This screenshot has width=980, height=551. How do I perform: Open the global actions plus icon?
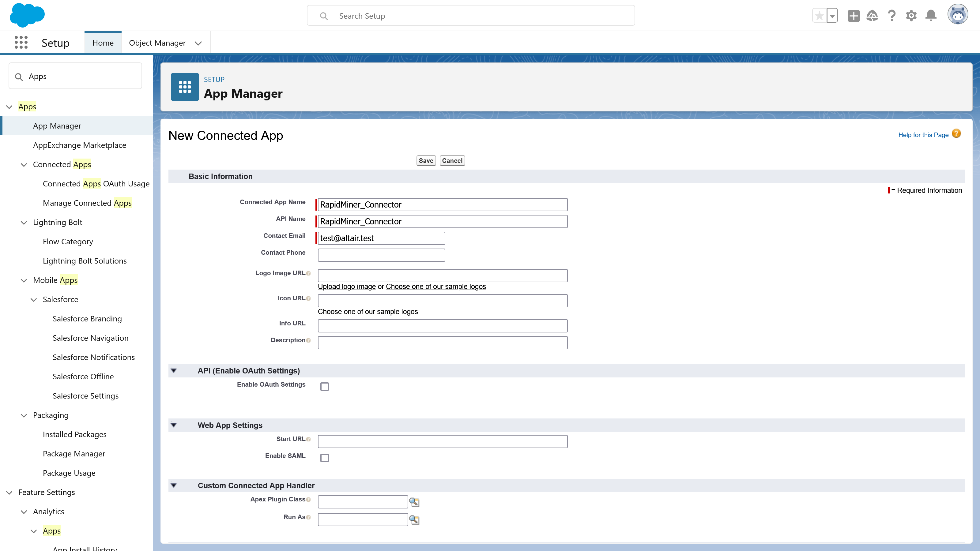point(853,16)
